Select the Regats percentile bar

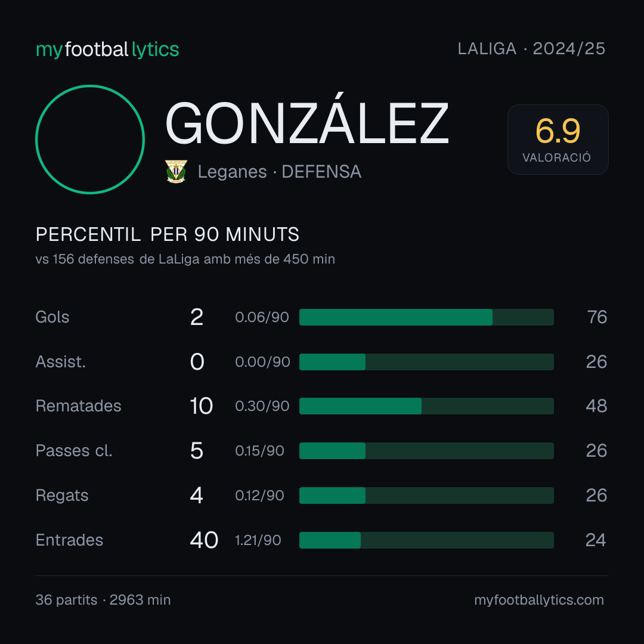point(426,496)
